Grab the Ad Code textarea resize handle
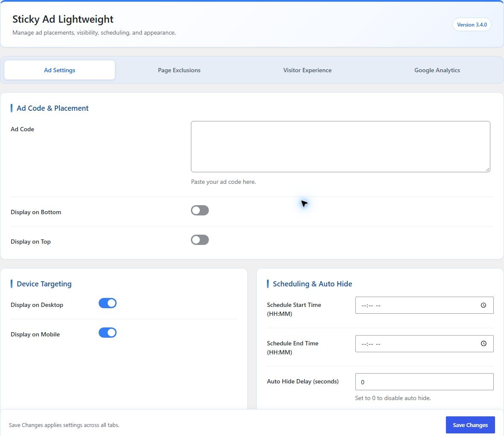504x436 pixels. pyautogui.click(x=488, y=170)
